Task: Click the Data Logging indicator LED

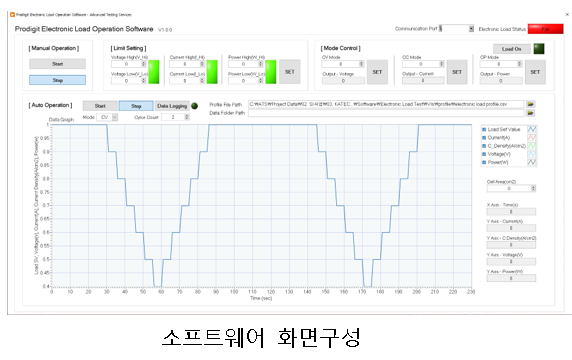Action: point(194,106)
